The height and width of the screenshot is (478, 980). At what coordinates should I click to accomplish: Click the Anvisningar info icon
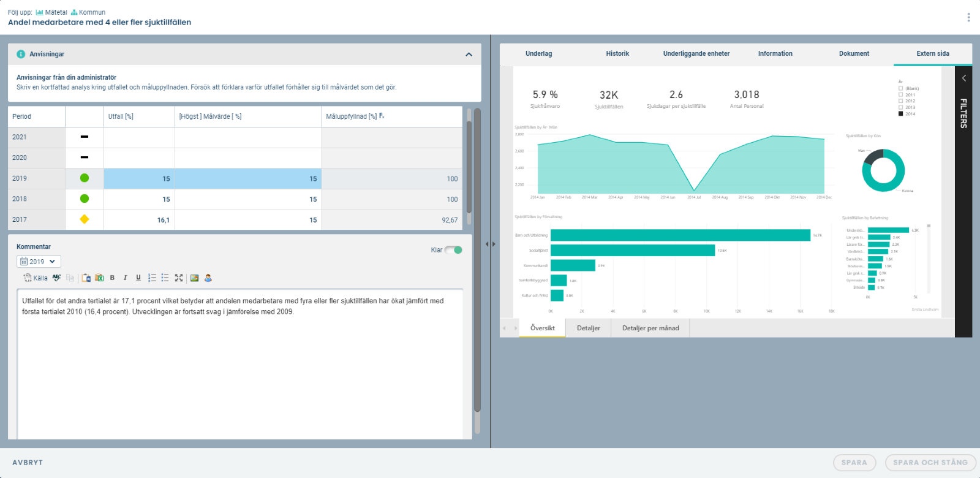(21, 54)
